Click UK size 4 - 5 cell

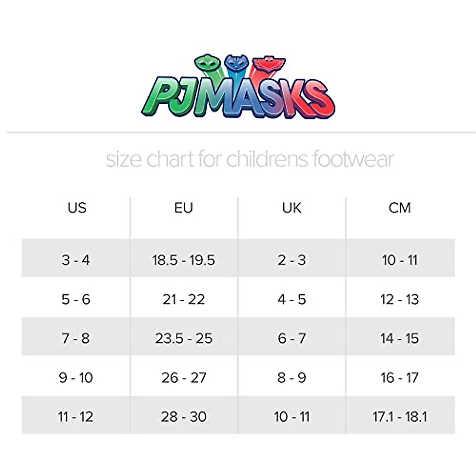292,299
